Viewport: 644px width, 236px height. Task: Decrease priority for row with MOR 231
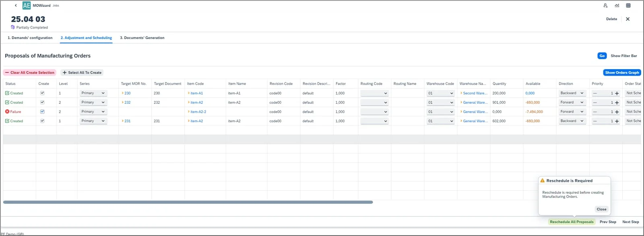595,121
